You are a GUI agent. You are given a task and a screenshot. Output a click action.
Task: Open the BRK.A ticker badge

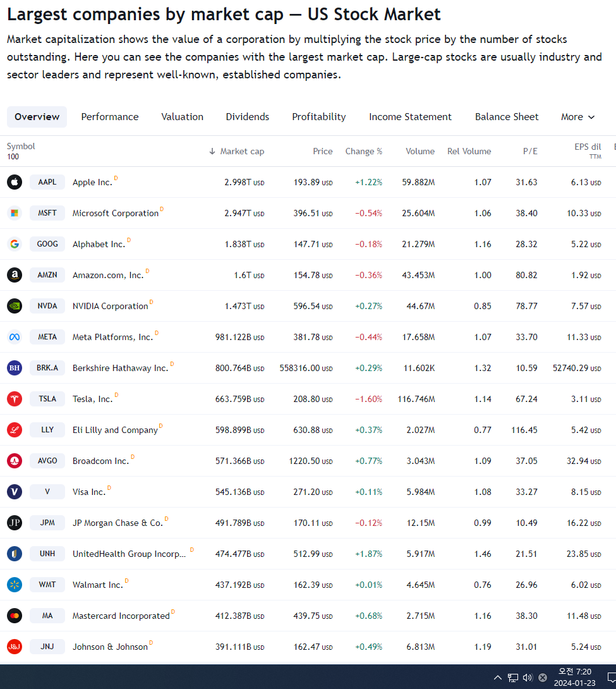click(x=47, y=368)
